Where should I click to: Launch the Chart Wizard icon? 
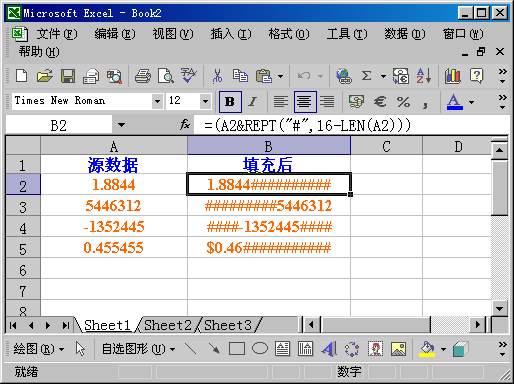click(453, 76)
